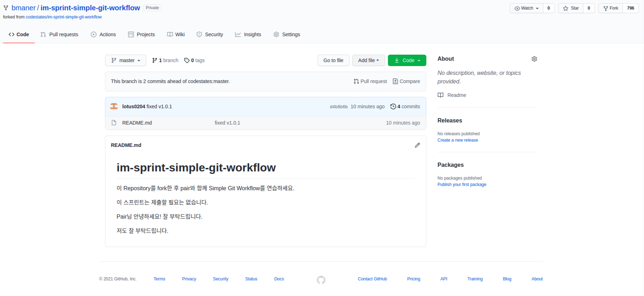The height and width of the screenshot is (296, 644).
Task: View the 0 tags list
Action: point(194,60)
